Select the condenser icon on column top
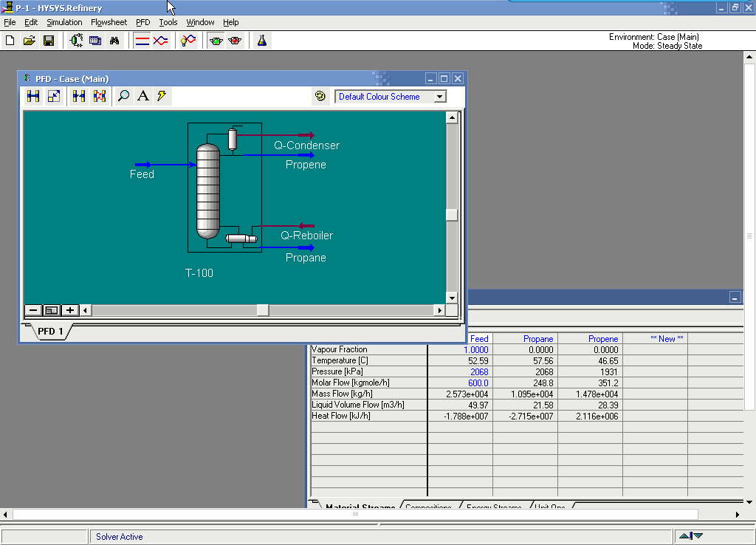 (233, 140)
